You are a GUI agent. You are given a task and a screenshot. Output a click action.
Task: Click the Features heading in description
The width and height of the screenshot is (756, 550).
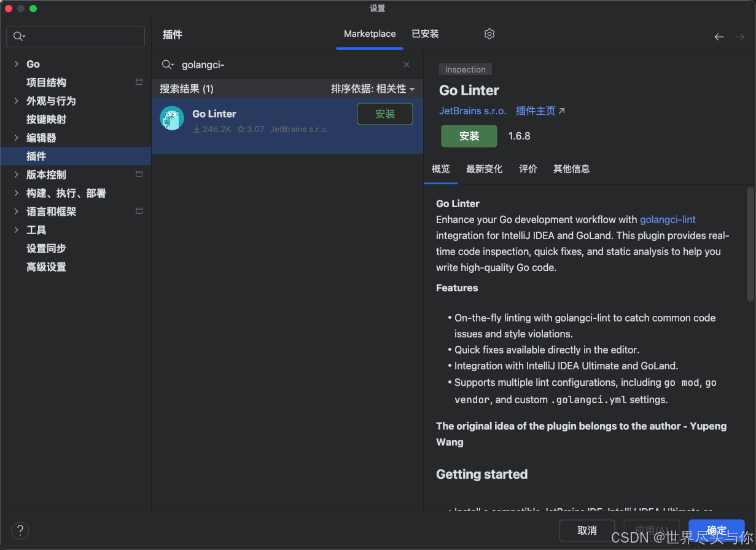pyautogui.click(x=457, y=288)
